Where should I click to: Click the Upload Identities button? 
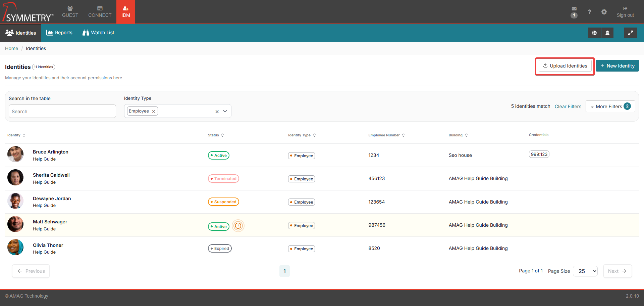click(565, 66)
